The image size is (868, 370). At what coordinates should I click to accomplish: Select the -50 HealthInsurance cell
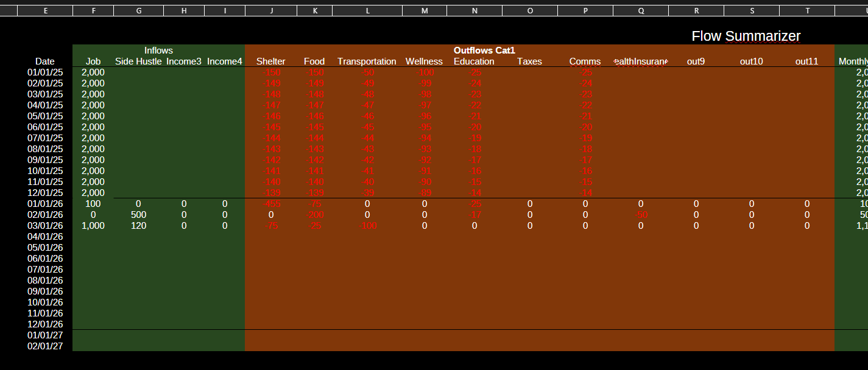(x=641, y=215)
